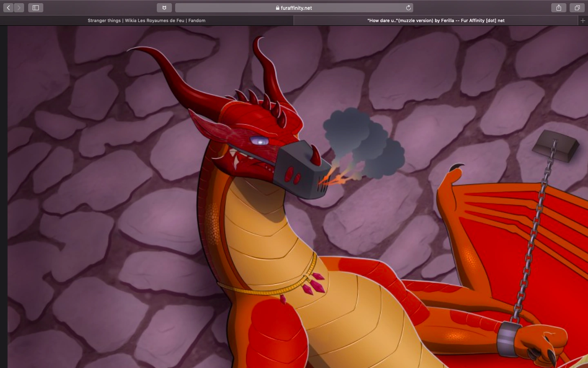Switch to the Stranger things Fandom tab
This screenshot has width=588, height=368.
tap(147, 20)
